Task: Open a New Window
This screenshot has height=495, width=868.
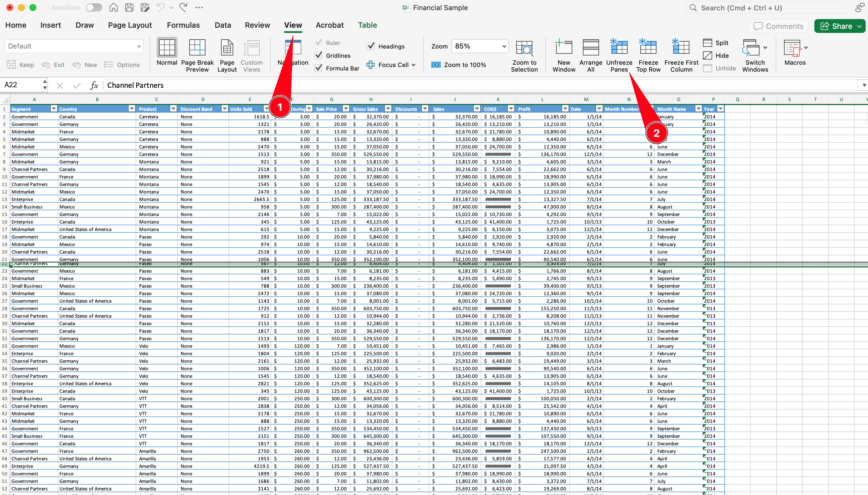Action: [564, 55]
